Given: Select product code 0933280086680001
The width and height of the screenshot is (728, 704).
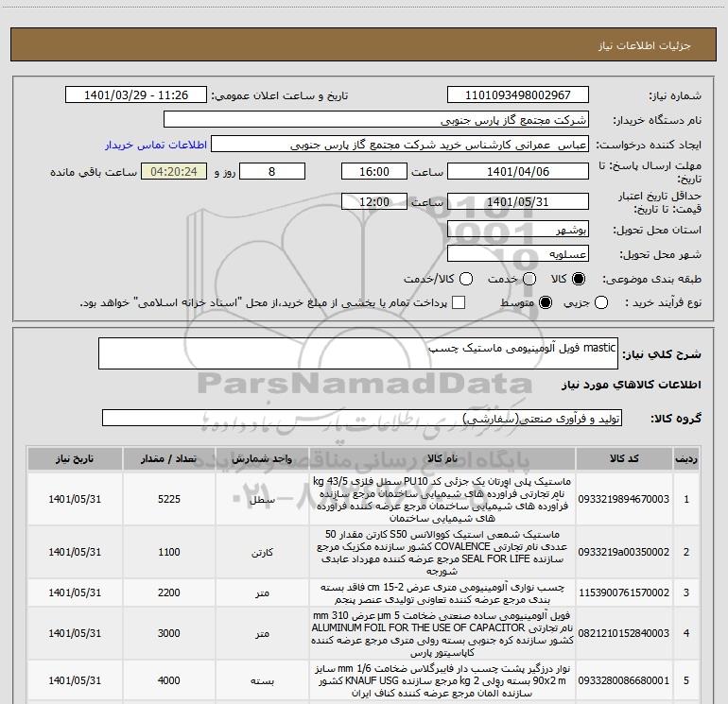Looking at the screenshot, I should [624, 680].
